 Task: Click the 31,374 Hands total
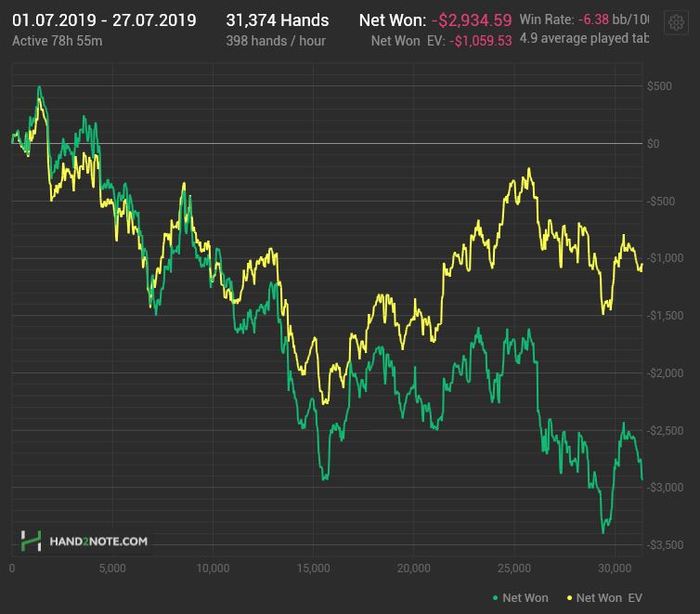click(x=277, y=20)
